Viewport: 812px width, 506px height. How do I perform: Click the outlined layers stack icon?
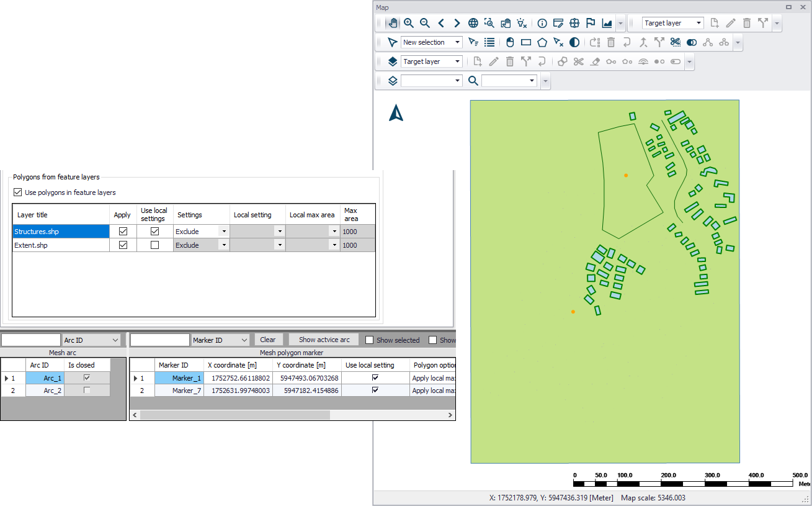tap(393, 81)
